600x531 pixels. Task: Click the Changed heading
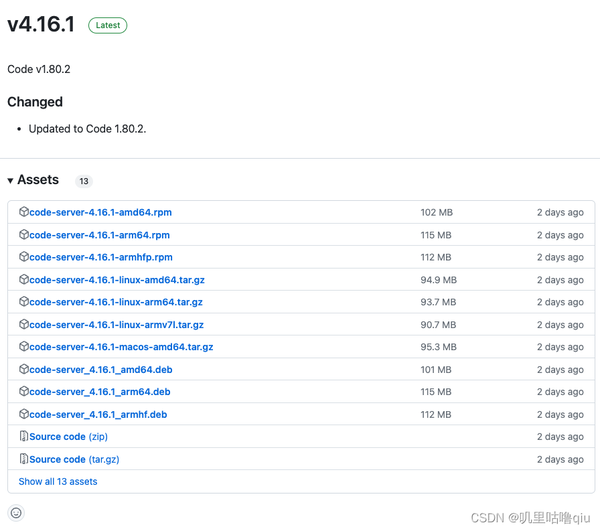[x=35, y=102]
